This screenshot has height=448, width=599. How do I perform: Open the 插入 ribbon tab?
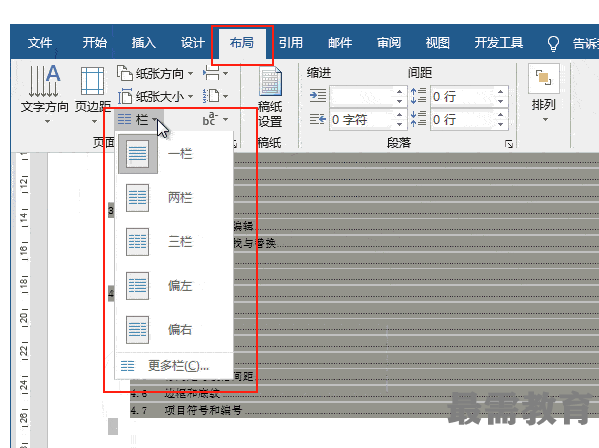(x=144, y=42)
